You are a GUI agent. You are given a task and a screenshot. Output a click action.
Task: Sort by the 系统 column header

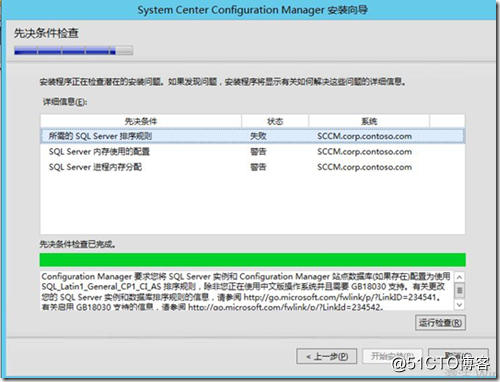coord(369,121)
